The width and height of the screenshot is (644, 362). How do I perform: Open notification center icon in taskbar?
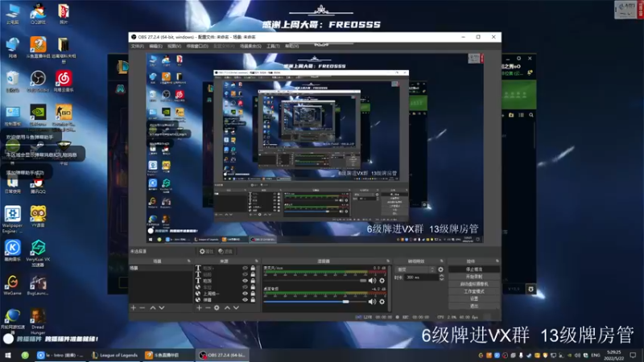(x=633, y=355)
